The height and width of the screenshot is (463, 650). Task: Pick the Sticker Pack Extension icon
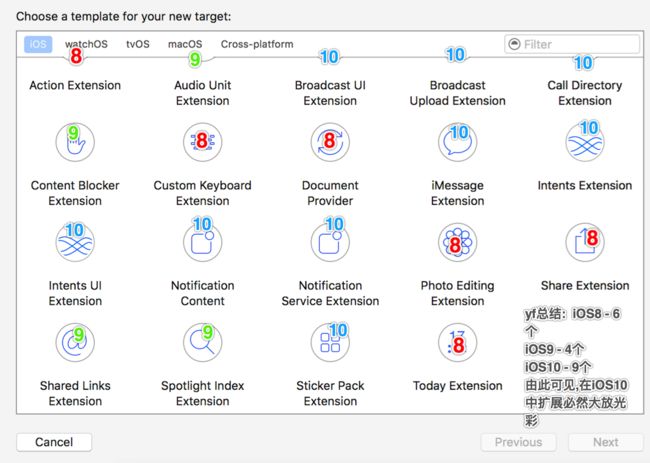[x=330, y=342]
